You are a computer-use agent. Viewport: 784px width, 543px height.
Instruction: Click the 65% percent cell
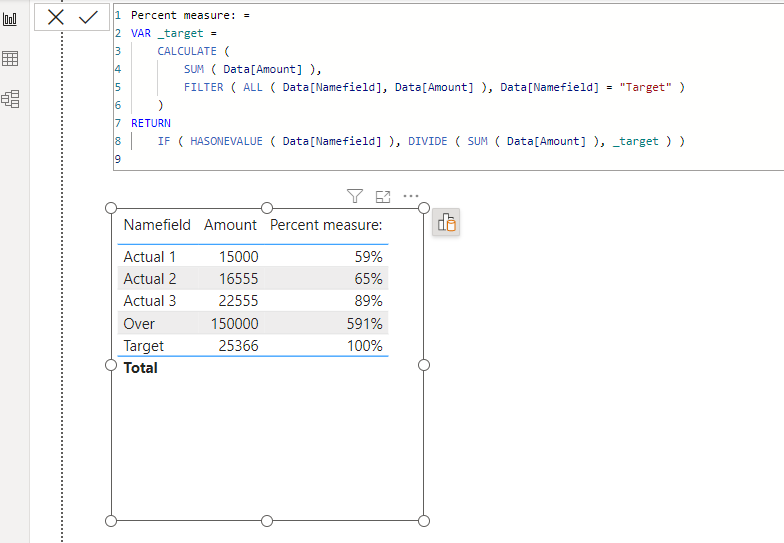pyautogui.click(x=368, y=278)
